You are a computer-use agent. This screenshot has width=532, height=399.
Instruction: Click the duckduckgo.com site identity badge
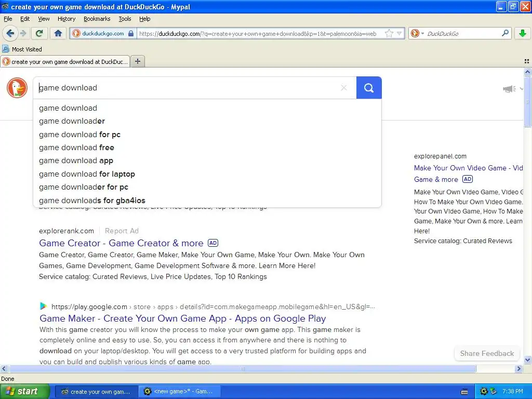[103, 33]
